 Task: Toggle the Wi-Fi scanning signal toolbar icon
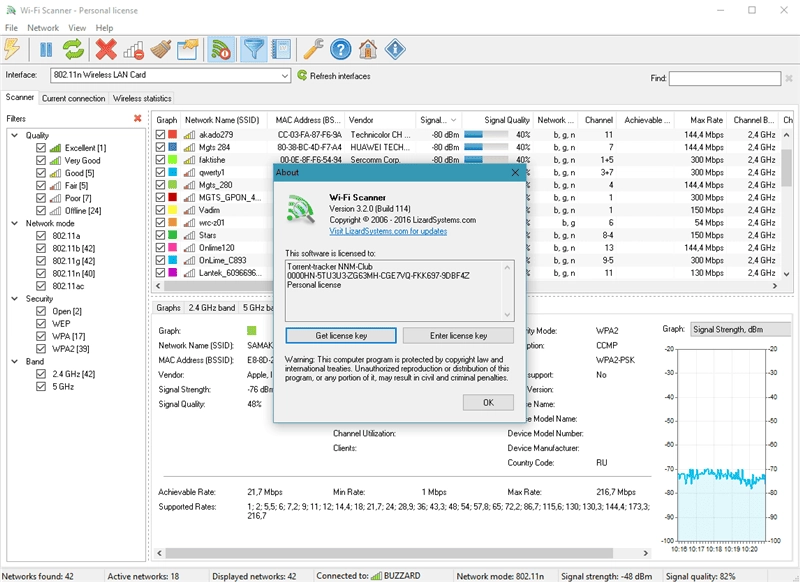pos(221,49)
